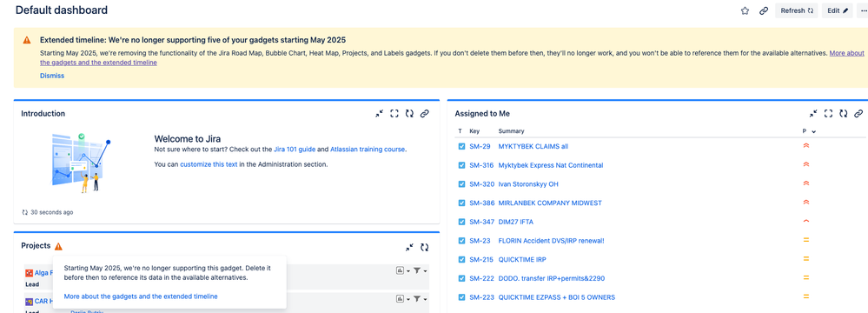Viewport: 868px width, 313px height.
Task: Open the banner's More about the gadgets link
Action: 453,57
